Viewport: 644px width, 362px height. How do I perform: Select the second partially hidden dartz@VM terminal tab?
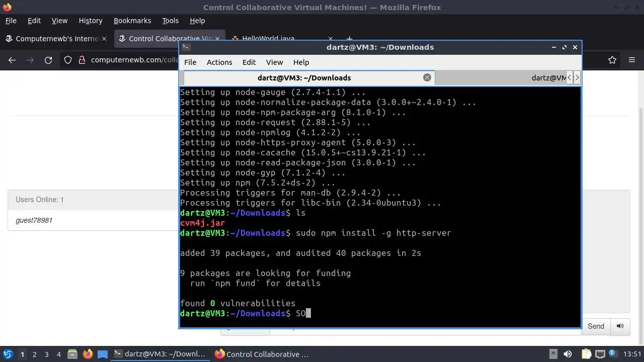tap(501, 77)
